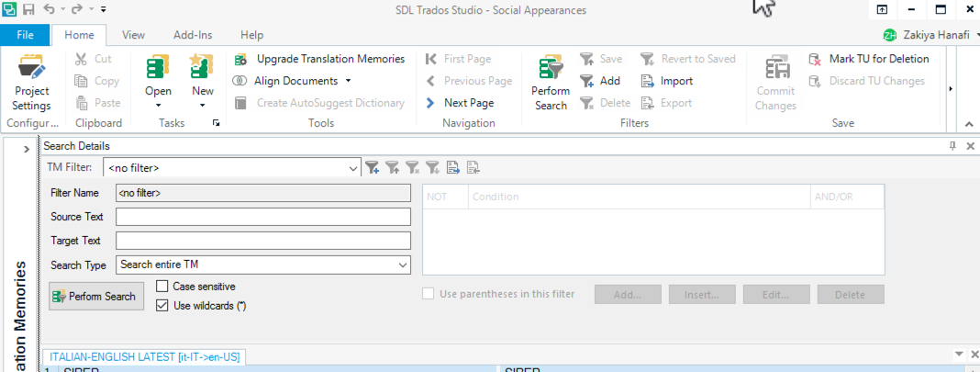Open the Help ribbon tab

click(251, 35)
